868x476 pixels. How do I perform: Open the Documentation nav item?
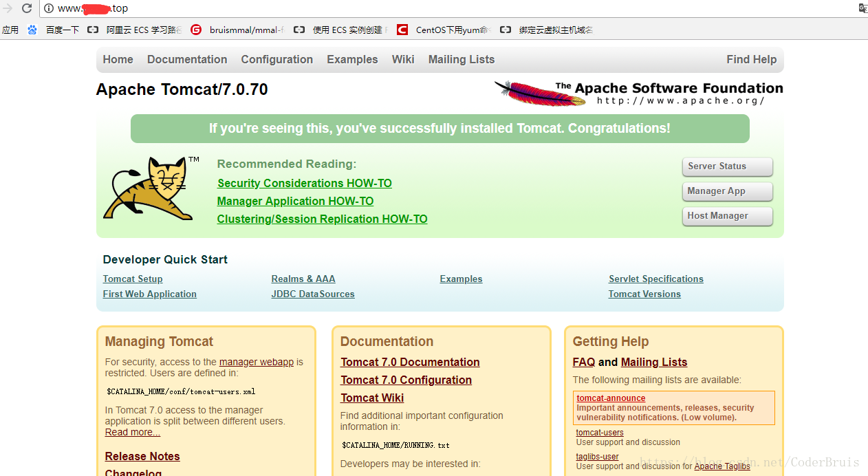(x=187, y=59)
